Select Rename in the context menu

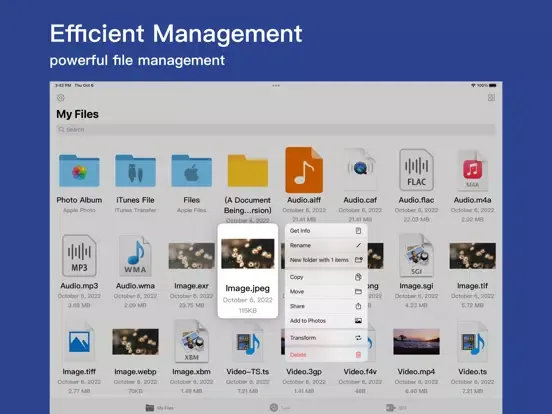point(326,245)
